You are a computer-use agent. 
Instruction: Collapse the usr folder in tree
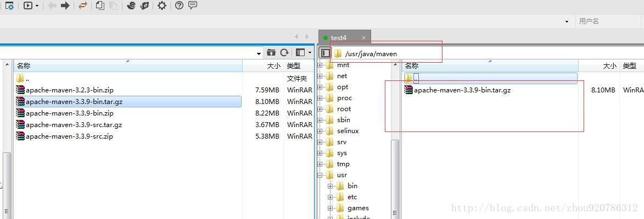tap(320, 176)
